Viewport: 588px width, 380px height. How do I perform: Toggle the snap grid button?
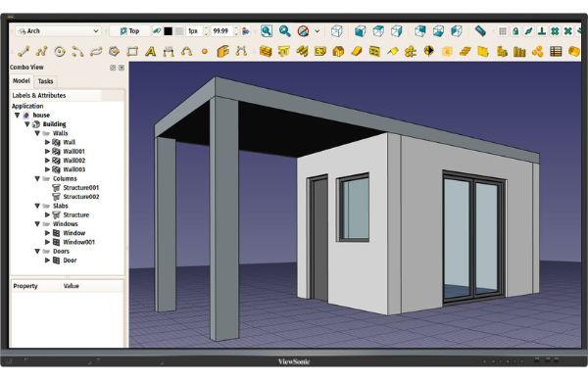click(503, 31)
